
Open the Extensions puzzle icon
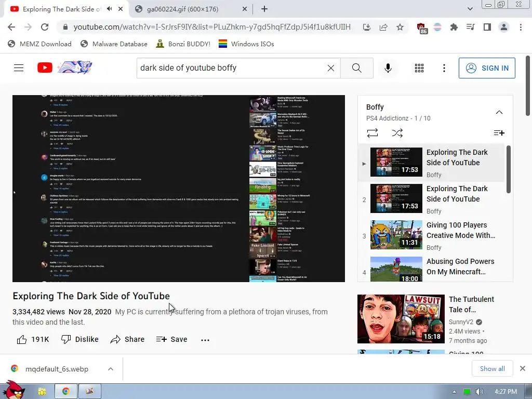(454, 27)
